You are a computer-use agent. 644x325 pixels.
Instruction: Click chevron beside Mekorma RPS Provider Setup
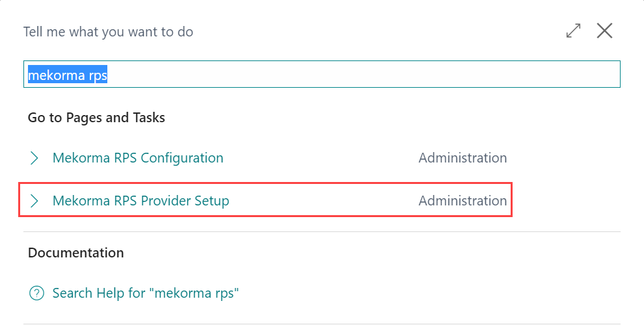(34, 201)
